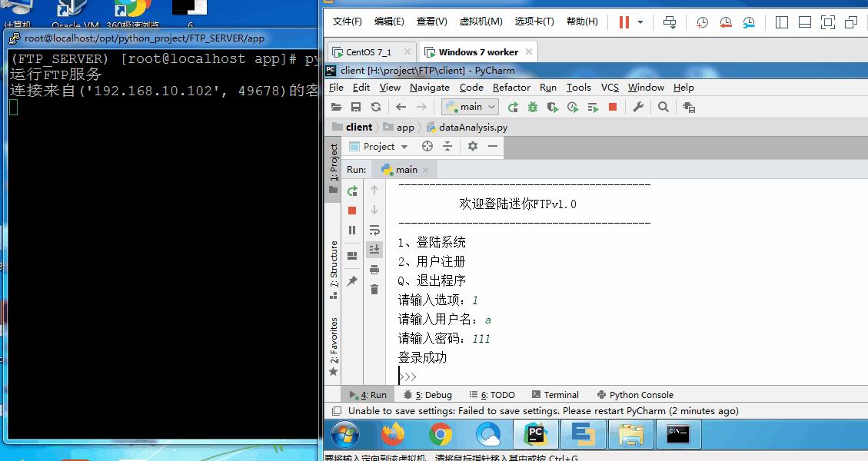Click the down stack trace arrow
Screen dimensions: 868x461
[x=374, y=210]
